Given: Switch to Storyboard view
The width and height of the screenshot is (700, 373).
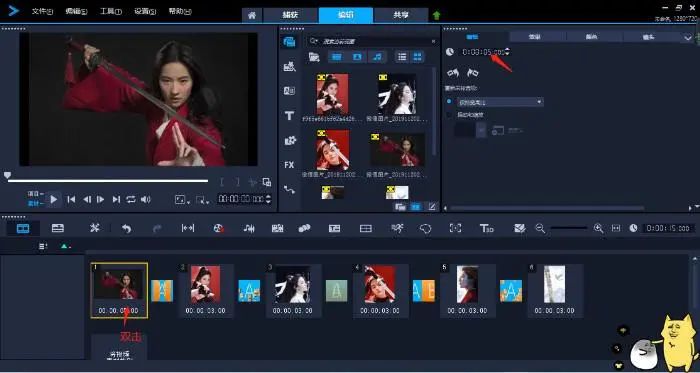Looking at the screenshot, I should (23, 228).
